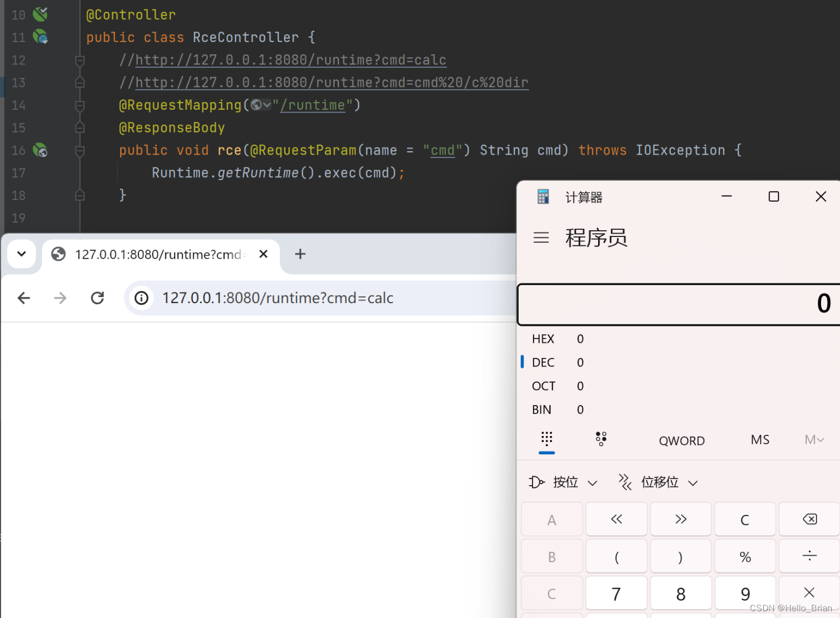Open the 位移位 bit shift dropdown
This screenshot has height=618, width=840.
pos(658,482)
